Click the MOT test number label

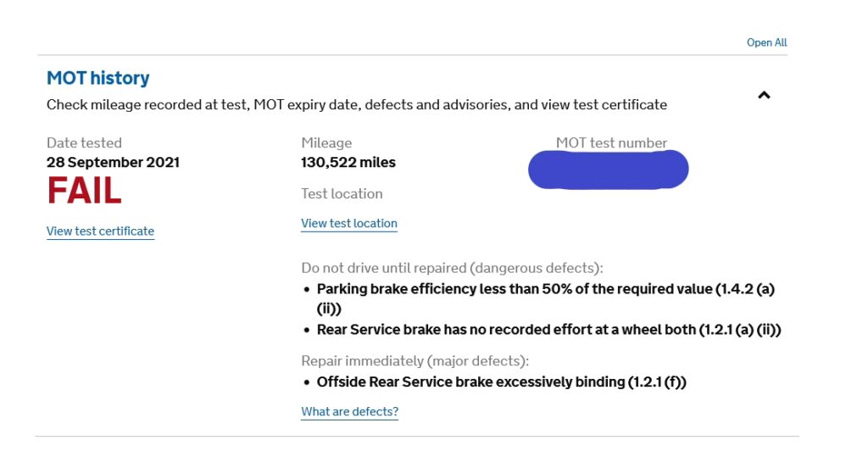click(611, 143)
